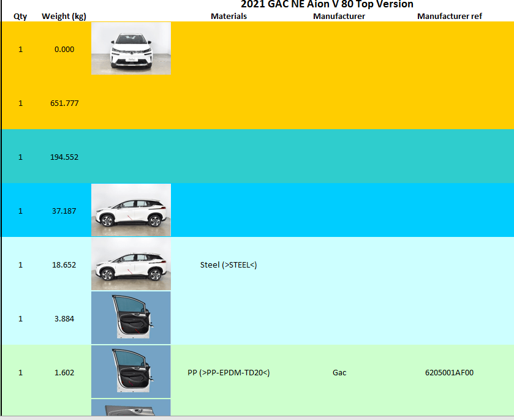514x420 pixels.
Task: Click the quantity cell in the 37.187 row
Action: click(x=20, y=211)
